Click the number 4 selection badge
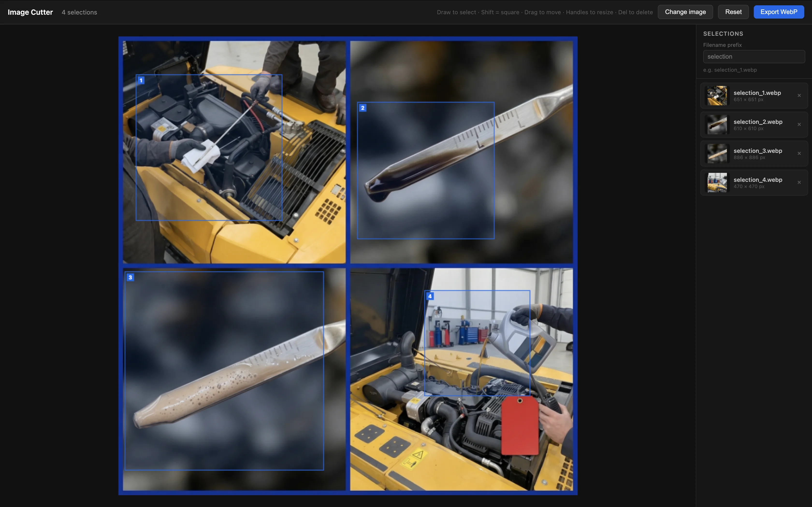Image resolution: width=812 pixels, height=507 pixels. 430,296
